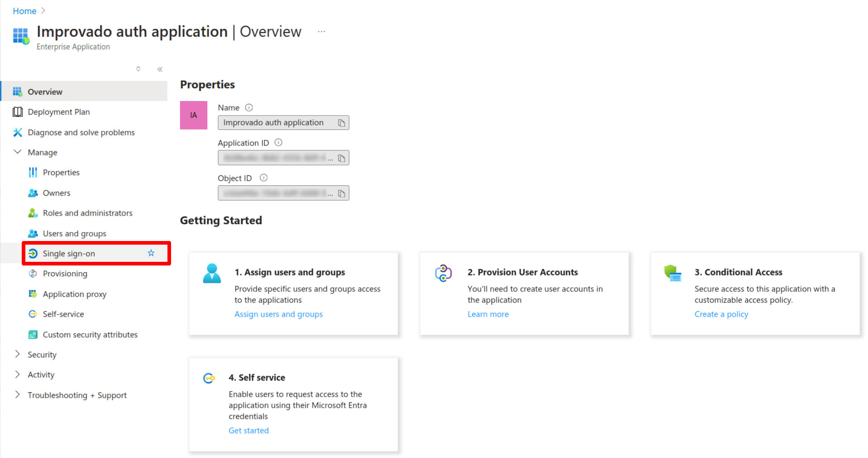
Task: Click the Application ID value field
Action: (283, 158)
